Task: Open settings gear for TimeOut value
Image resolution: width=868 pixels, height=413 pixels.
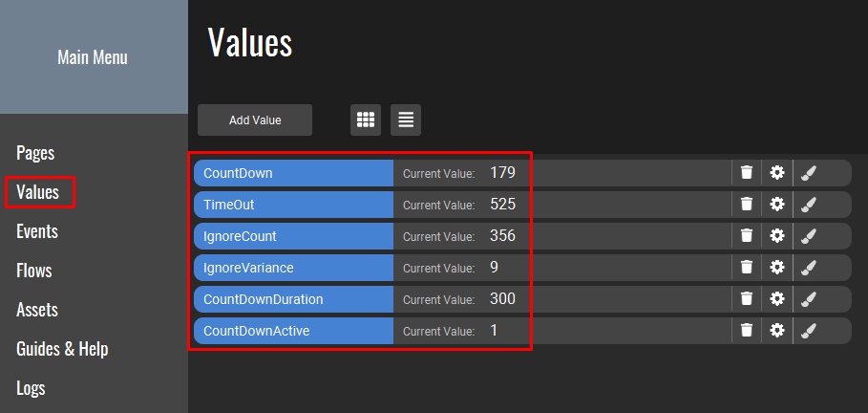Action: click(777, 205)
